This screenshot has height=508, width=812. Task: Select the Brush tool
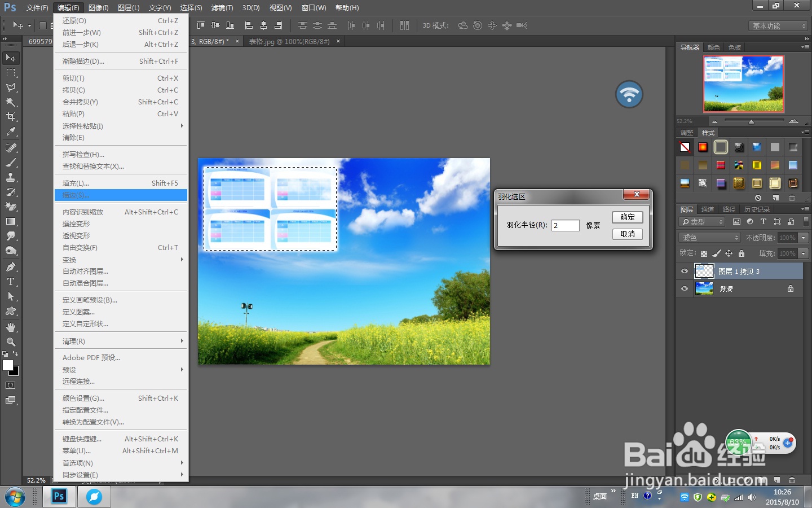click(x=11, y=163)
